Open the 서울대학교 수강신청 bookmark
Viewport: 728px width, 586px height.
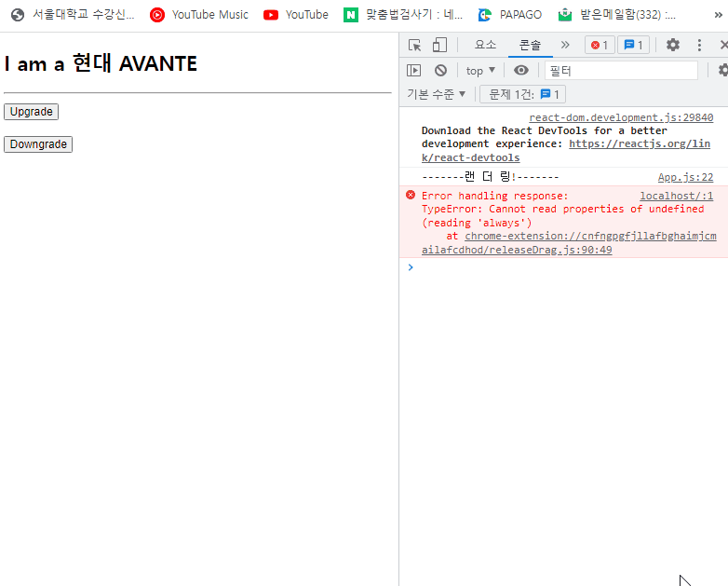[73, 15]
